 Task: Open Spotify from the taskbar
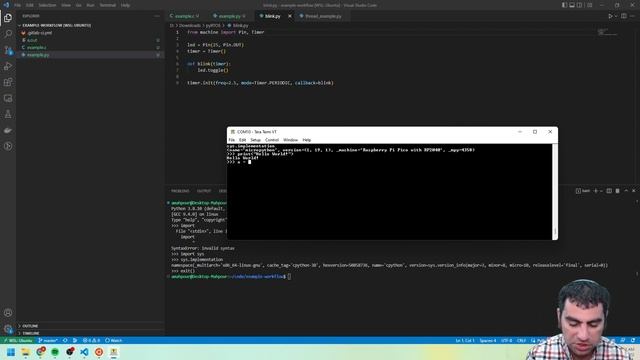[55, 352]
